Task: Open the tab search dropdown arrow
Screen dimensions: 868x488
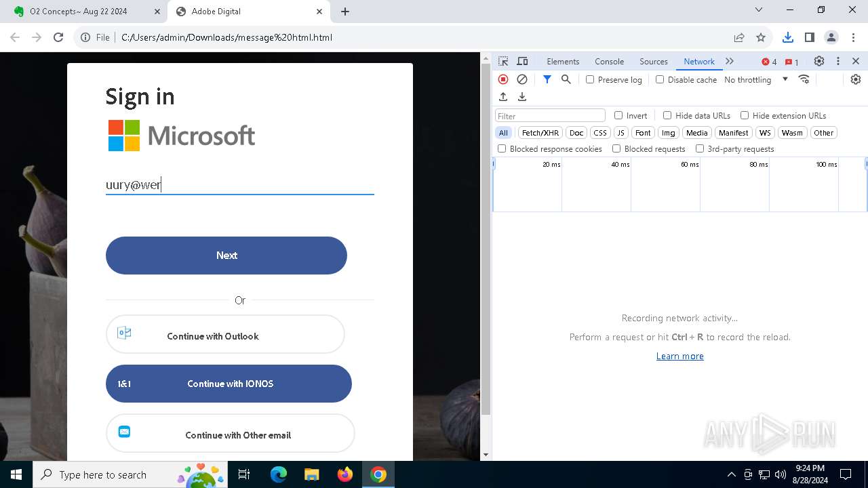Action: [x=759, y=9]
